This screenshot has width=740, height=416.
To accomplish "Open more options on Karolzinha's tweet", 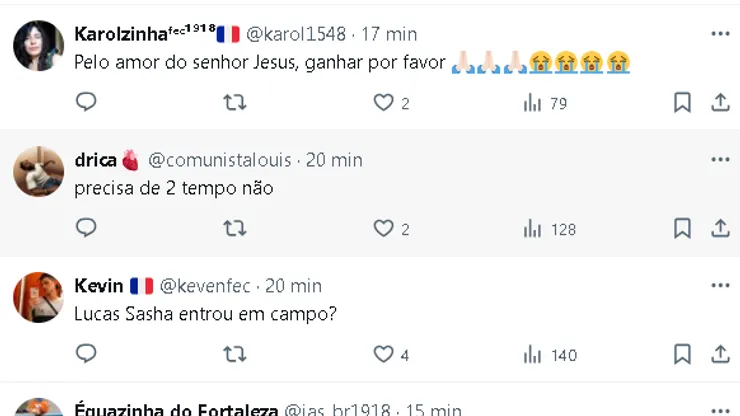I will [720, 33].
